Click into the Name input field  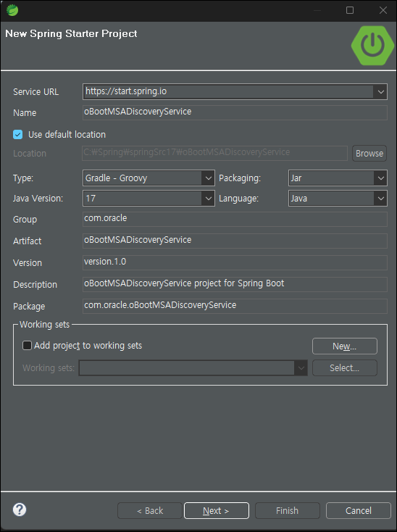(235, 112)
